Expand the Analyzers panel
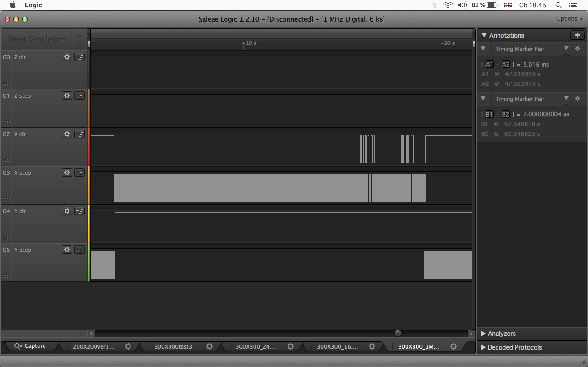The height and width of the screenshot is (367, 588). (501, 334)
